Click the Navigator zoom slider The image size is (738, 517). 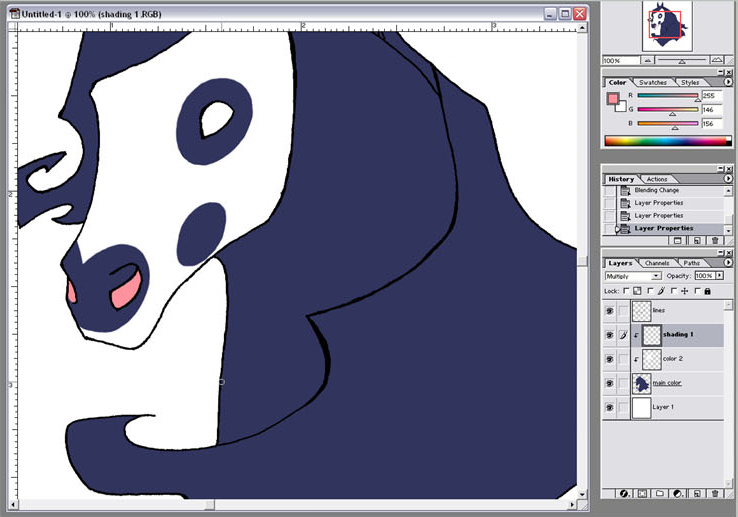point(682,60)
